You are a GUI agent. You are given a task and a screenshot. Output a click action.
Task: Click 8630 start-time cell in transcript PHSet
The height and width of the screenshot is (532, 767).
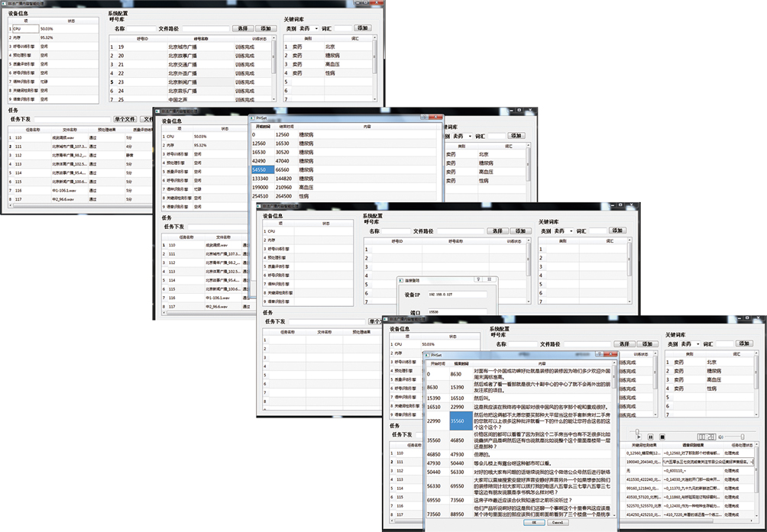(x=438, y=387)
